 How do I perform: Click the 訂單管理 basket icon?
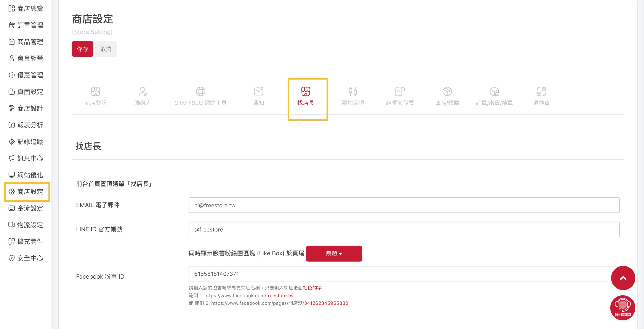(x=11, y=25)
